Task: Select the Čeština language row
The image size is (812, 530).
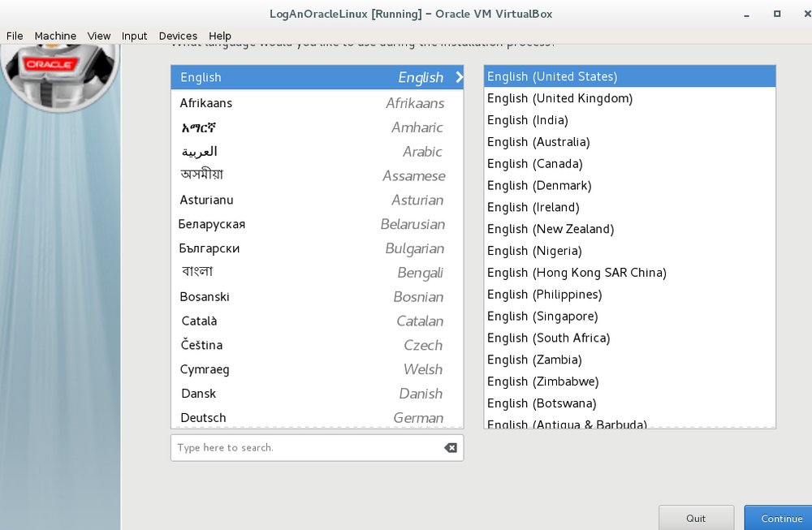Action: tap(317, 345)
